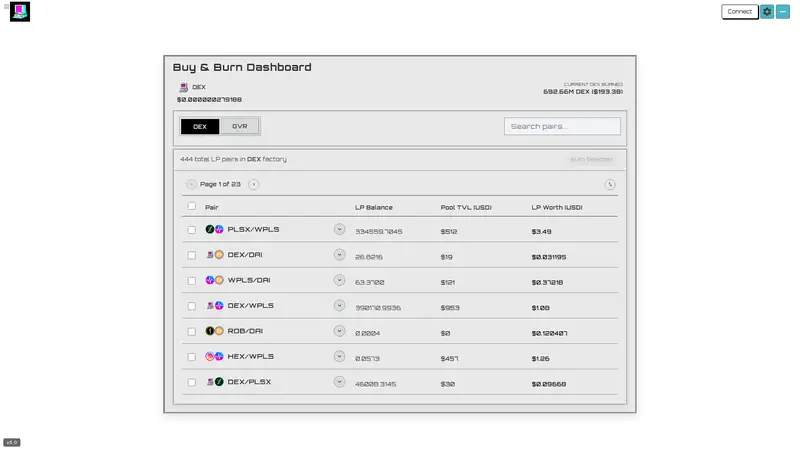Check the DEX/WPLS row checkbox
Viewport: 800px width, 450px height.
pyautogui.click(x=192, y=306)
